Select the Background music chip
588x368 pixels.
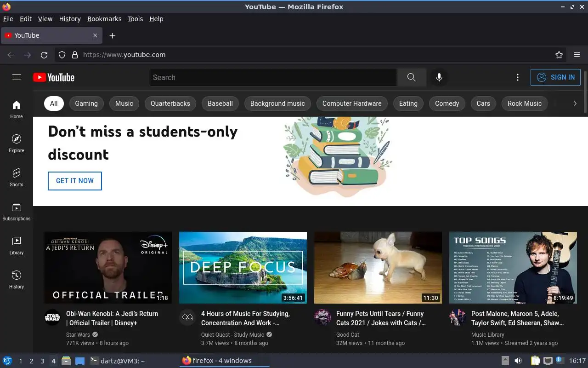point(277,103)
